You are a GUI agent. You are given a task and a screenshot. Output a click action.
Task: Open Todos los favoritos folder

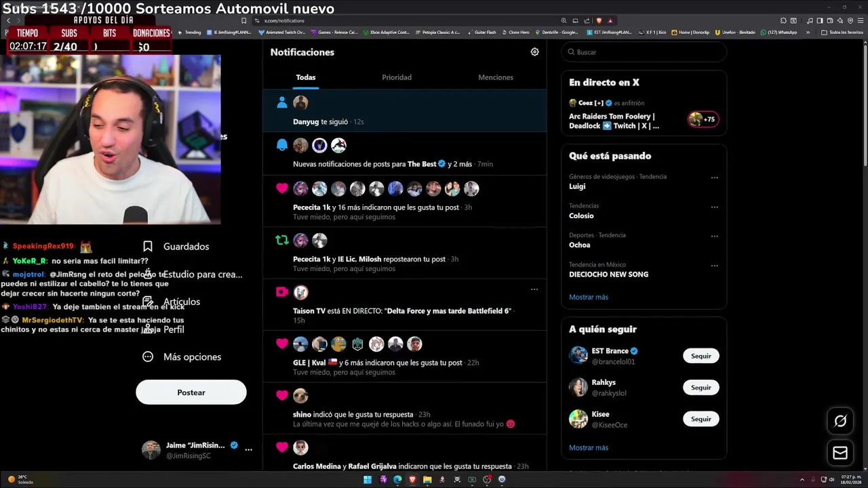[842, 33]
